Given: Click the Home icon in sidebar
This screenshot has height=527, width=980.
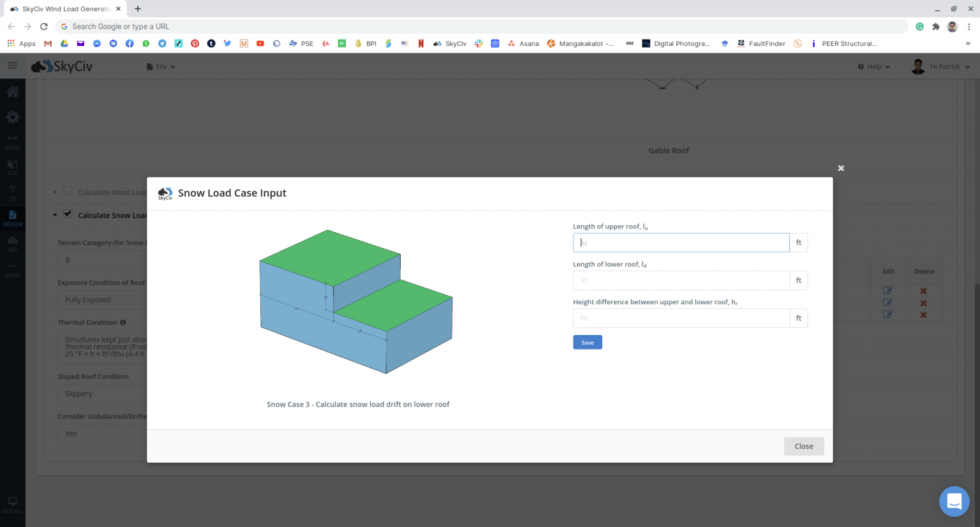Looking at the screenshot, I should [x=12, y=92].
